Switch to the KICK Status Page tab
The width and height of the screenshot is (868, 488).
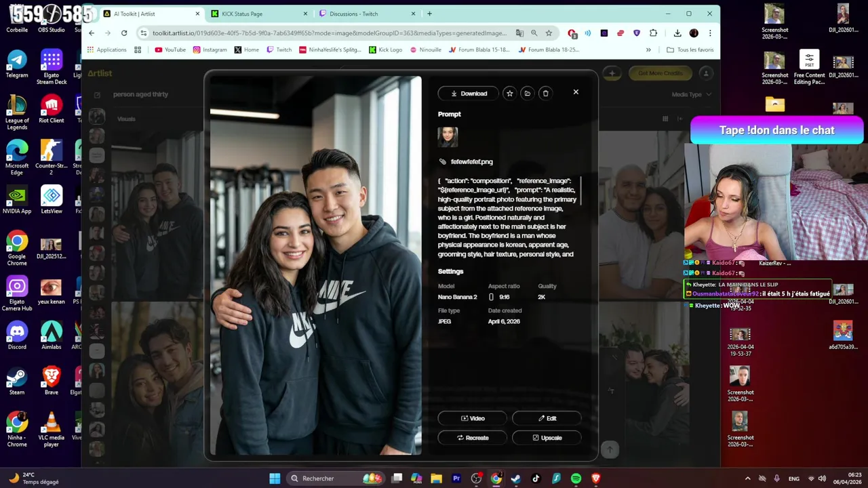click(x=258, y=14)
